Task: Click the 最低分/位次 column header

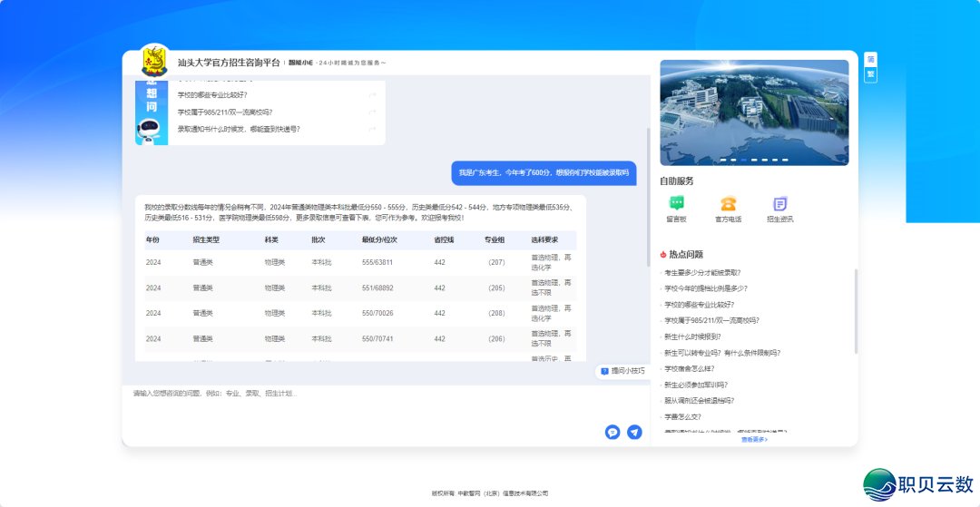Action: point(380,239)
